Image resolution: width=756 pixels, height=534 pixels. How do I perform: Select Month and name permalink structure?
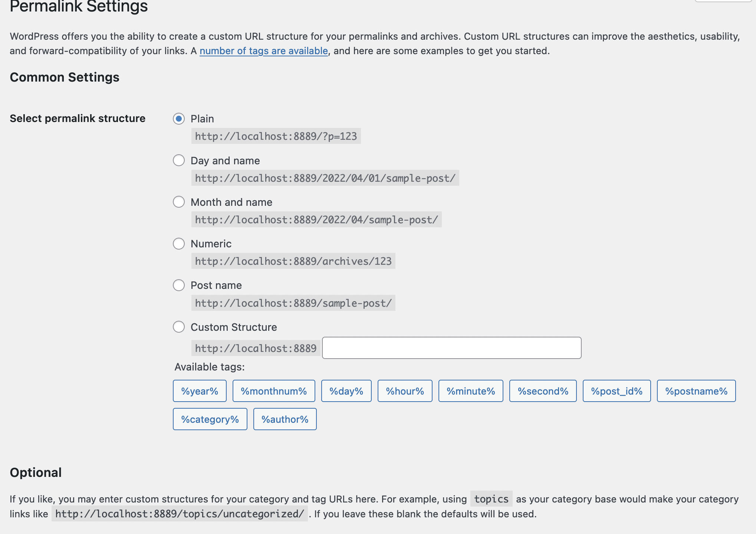point(179,202)
